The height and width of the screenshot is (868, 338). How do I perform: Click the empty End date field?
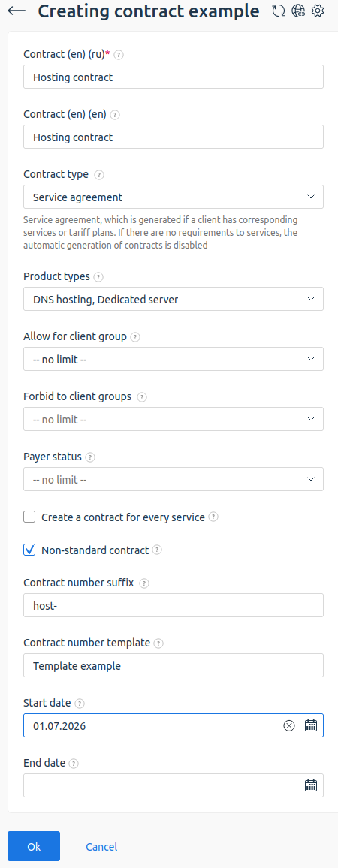(174, 785)
